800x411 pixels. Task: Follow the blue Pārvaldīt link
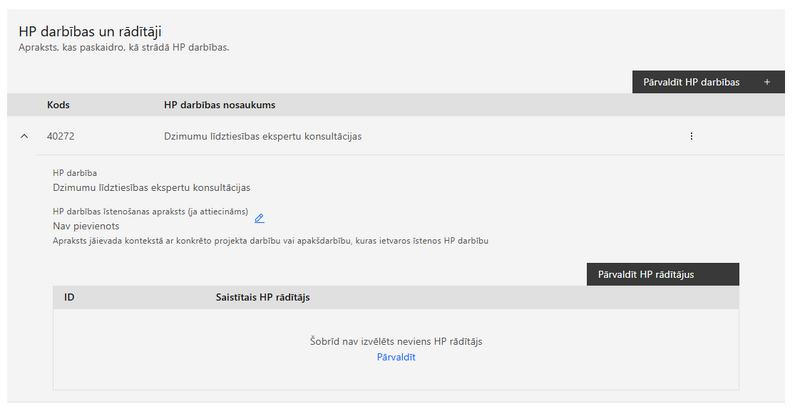(396, 357)
